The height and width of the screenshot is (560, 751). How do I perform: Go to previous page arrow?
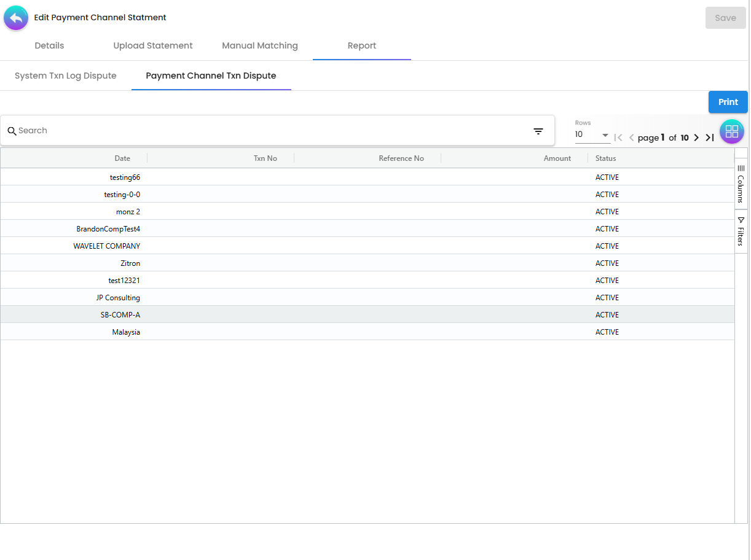coord(631,138)
